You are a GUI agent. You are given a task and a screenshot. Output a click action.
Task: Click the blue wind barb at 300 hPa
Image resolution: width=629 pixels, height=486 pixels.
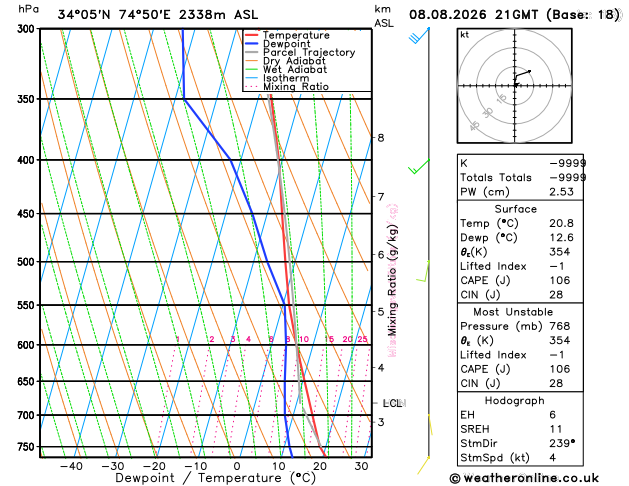coord(419,36)
